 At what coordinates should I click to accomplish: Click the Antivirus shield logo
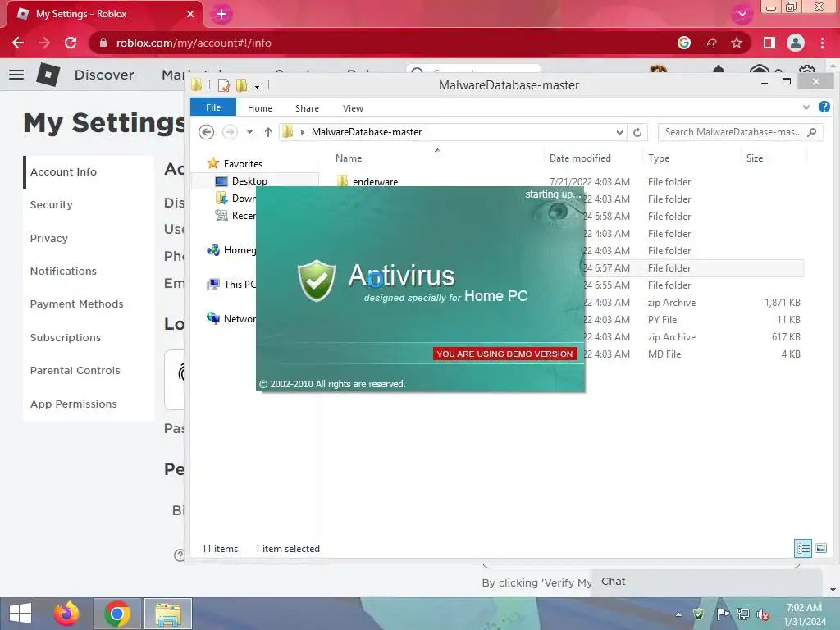(x=317, y=281)
